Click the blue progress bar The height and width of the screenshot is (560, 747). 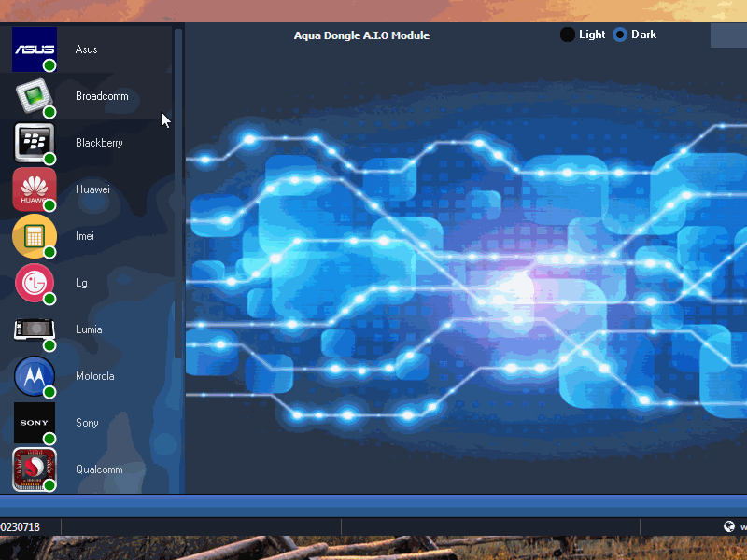tap(373, 506)
